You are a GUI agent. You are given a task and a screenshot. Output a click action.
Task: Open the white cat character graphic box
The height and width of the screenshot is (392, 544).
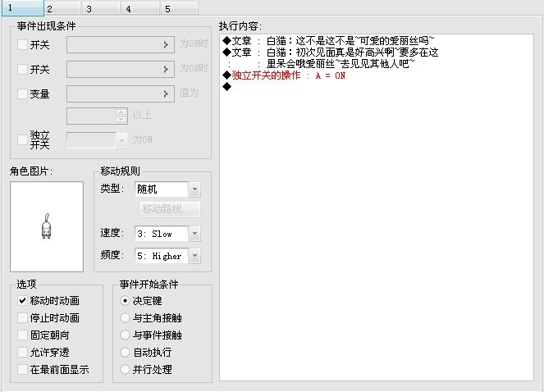[x=47, y=226]
